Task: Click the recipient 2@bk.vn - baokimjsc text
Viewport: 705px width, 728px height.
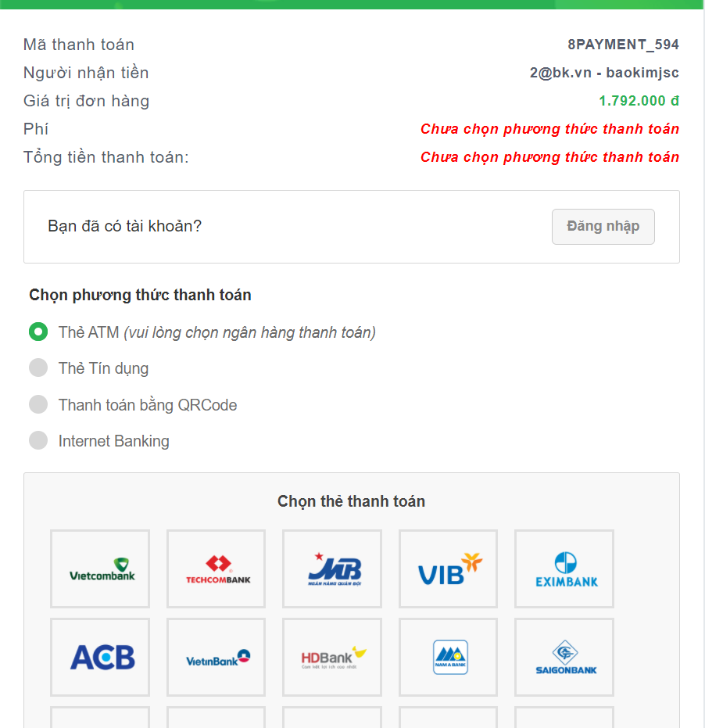Action: click(604, 73)
